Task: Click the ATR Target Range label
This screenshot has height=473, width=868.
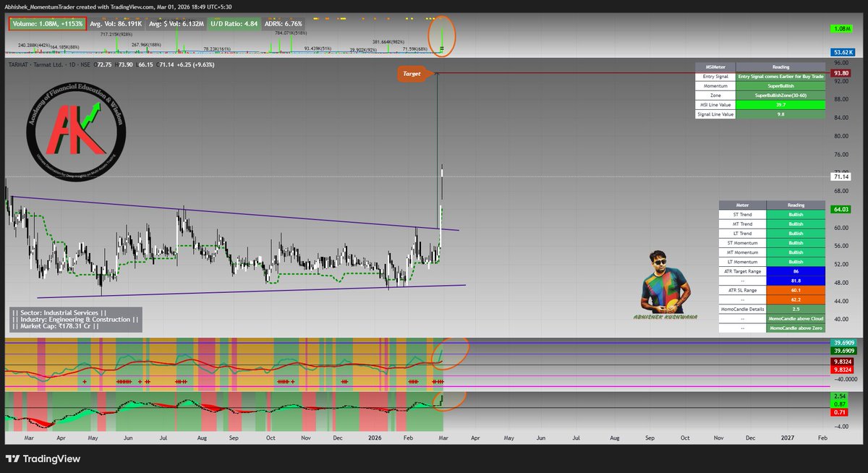Action: (x=742, y=270)
